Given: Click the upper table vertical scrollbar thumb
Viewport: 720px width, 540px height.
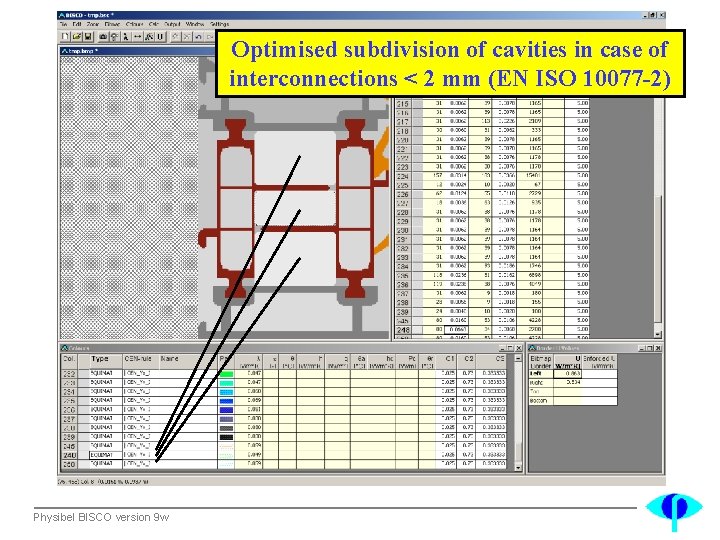Looking at the screenshot, I should point(658,259).
